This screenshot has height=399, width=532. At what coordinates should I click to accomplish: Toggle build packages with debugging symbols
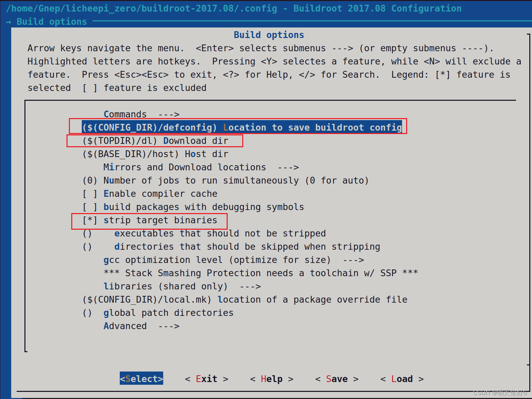[x=193, y=207]
